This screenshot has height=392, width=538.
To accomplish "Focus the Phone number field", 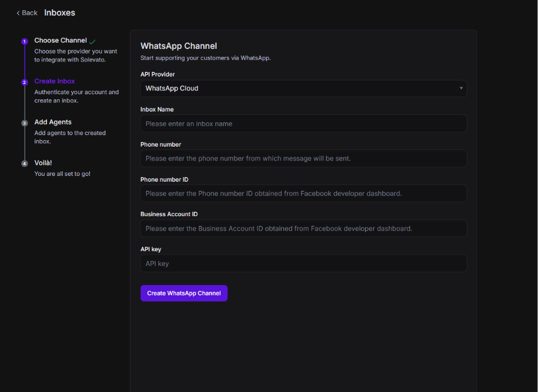I will click(x=303, y=159).
